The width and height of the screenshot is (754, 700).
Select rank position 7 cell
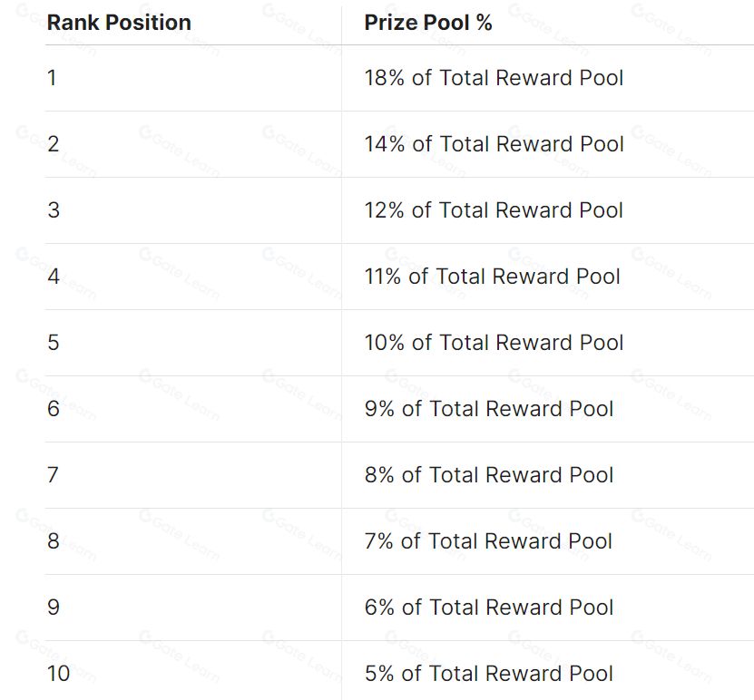pyautogui.click(x=193, y=475)
